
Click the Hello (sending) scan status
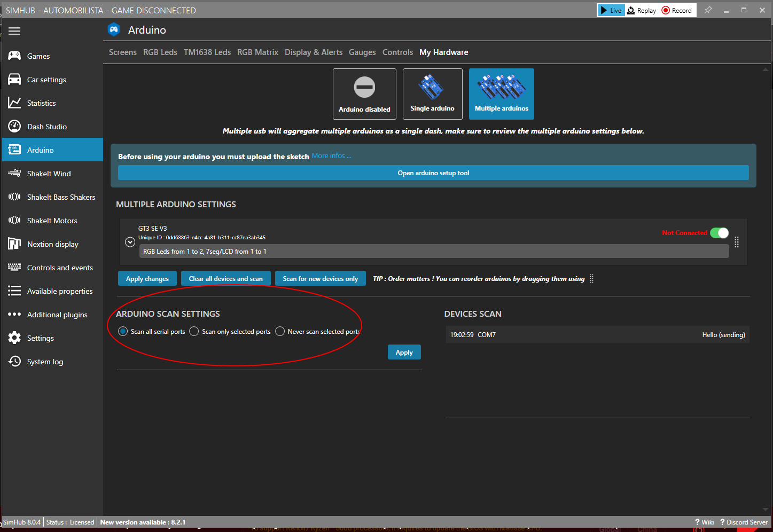[x=723, y=335]
